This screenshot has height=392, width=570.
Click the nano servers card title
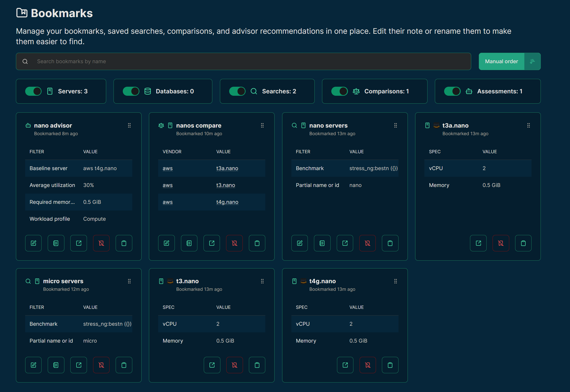(x=328, y=125)
